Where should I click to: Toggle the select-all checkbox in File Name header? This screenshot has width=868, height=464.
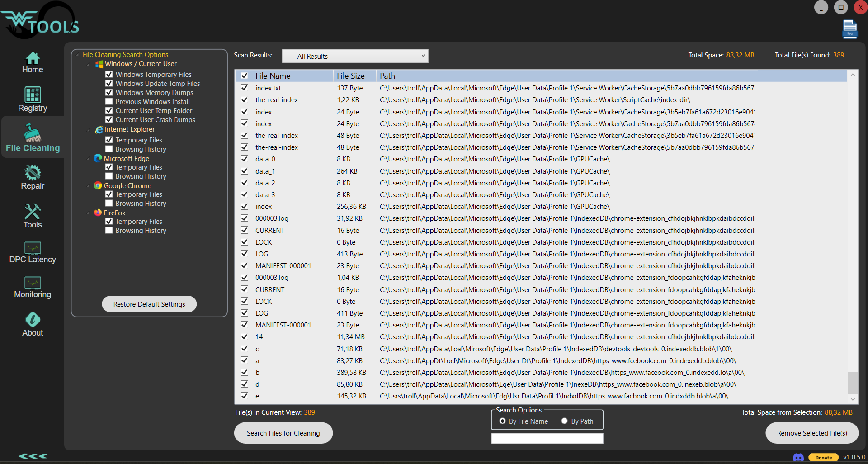(245, 76)
